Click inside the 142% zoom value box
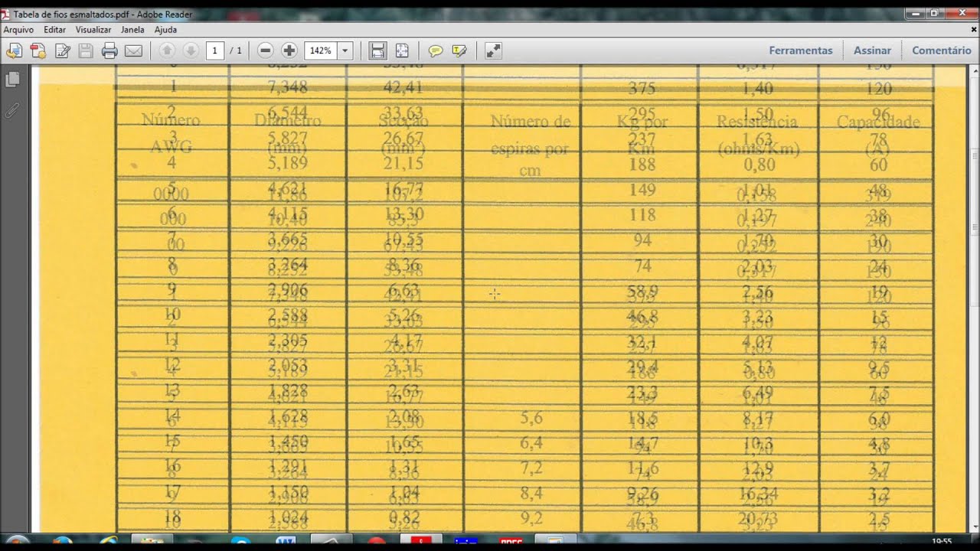Screen dimensions: 980x551 [321, 51]
